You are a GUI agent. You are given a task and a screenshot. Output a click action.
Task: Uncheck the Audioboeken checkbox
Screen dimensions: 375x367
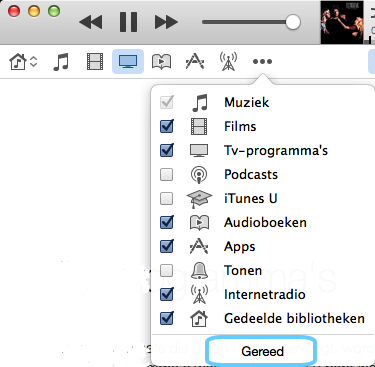[x=167, y=222]
